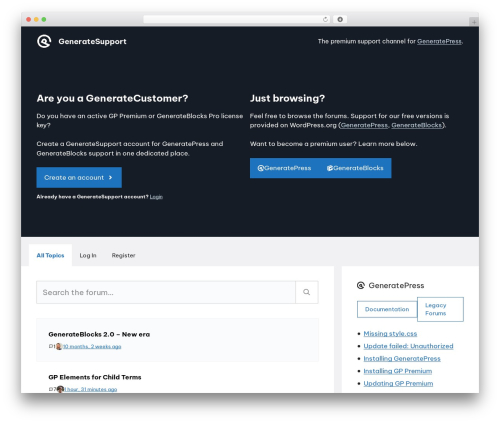Open the GenerateSupport site title
Viewport: 500px width, 423px height.
point(92,42)
